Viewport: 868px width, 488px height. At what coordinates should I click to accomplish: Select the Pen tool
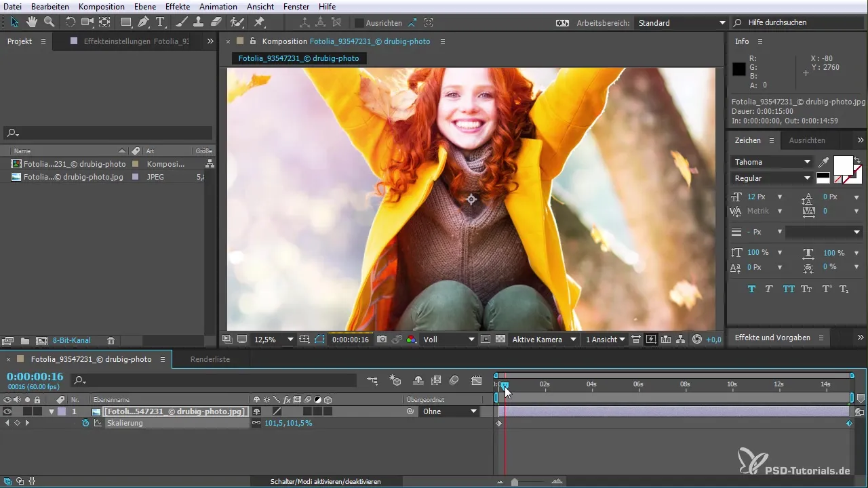(143, 22)
